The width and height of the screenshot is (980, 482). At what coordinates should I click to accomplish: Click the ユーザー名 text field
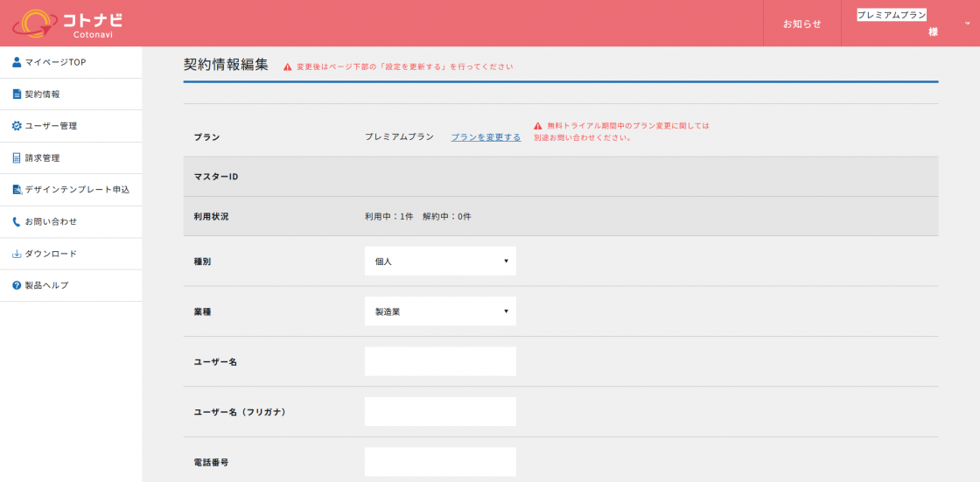point(440,361)
